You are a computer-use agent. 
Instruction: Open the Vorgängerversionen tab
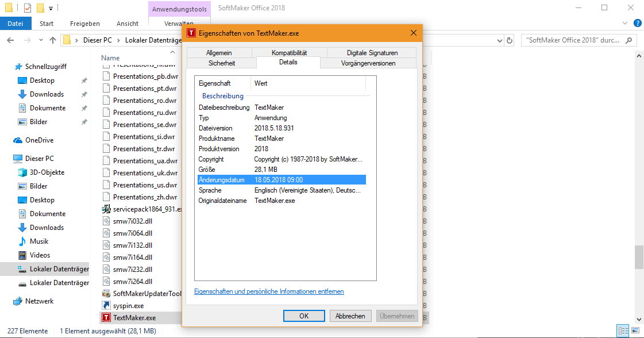click(368, 63)
